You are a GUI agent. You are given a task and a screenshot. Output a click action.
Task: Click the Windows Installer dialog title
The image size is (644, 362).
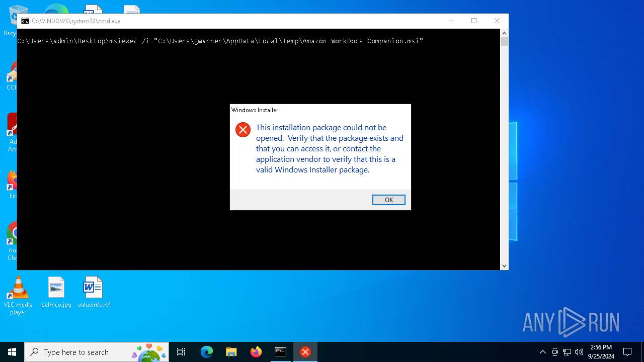255,110
